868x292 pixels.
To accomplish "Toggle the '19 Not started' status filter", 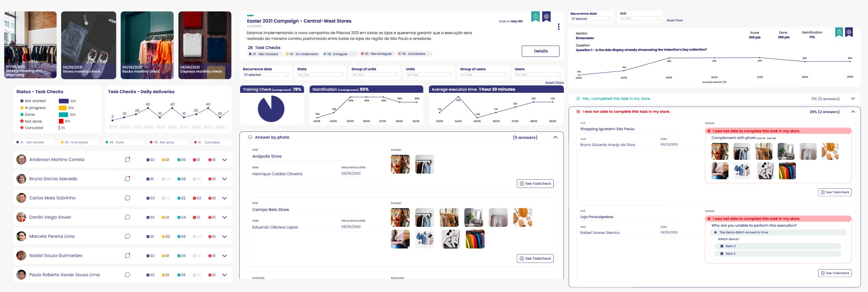I will [x=34, y=142].
